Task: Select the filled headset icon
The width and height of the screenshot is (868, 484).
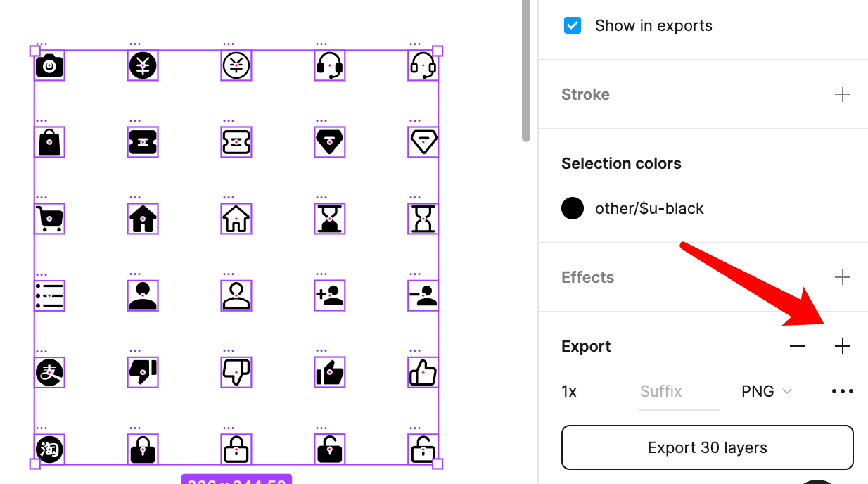Action: pos(329,66)
